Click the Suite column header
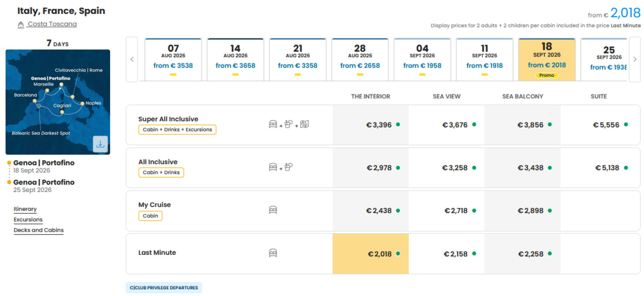Viewport: 644px width, 296px height. [x=599, y=97]
